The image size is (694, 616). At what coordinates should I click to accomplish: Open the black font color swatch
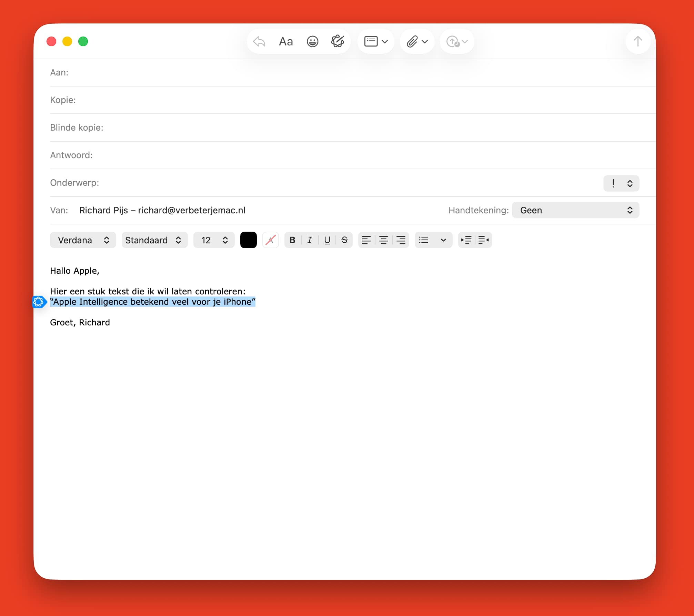(x=248, y=240)
